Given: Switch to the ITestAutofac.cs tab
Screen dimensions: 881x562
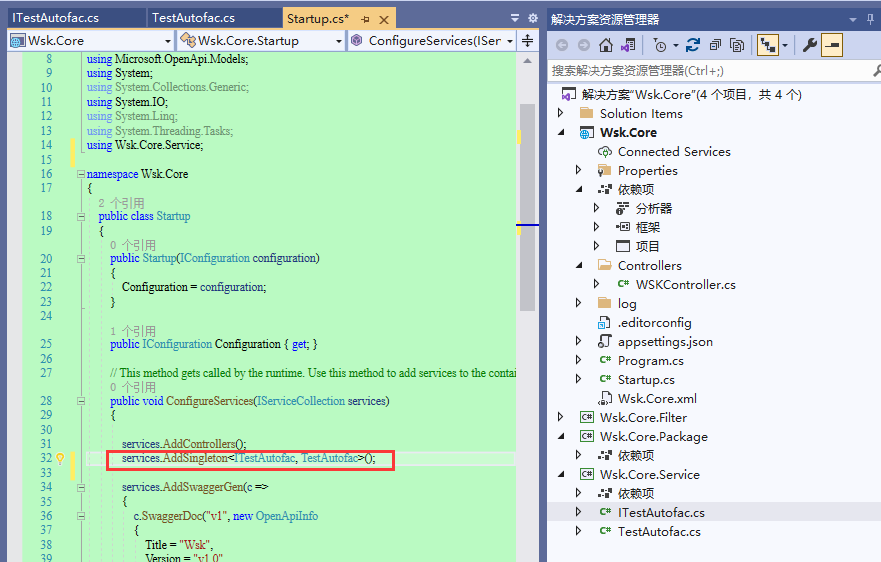Looking at the screenshot, I should tap(56, 18).
